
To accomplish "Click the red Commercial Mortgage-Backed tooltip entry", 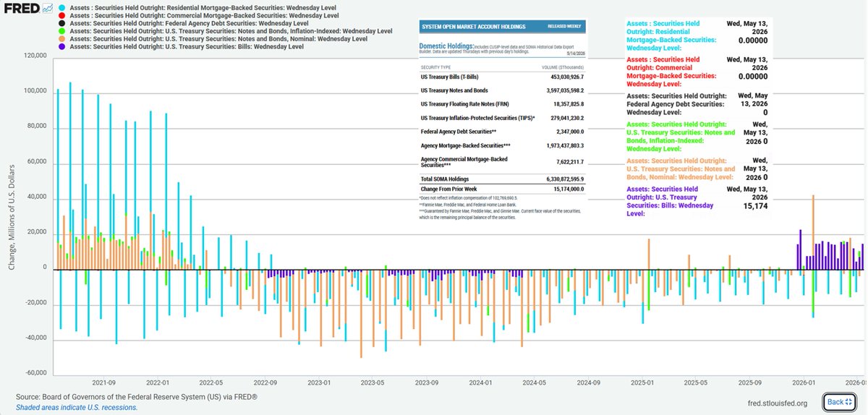I will pos(671,72).
